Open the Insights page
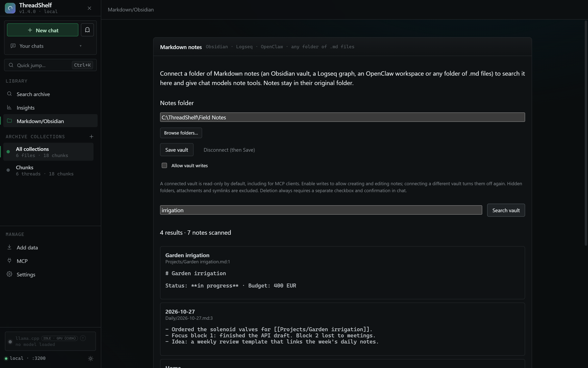 pyautogui.click(x=50, y=108)
